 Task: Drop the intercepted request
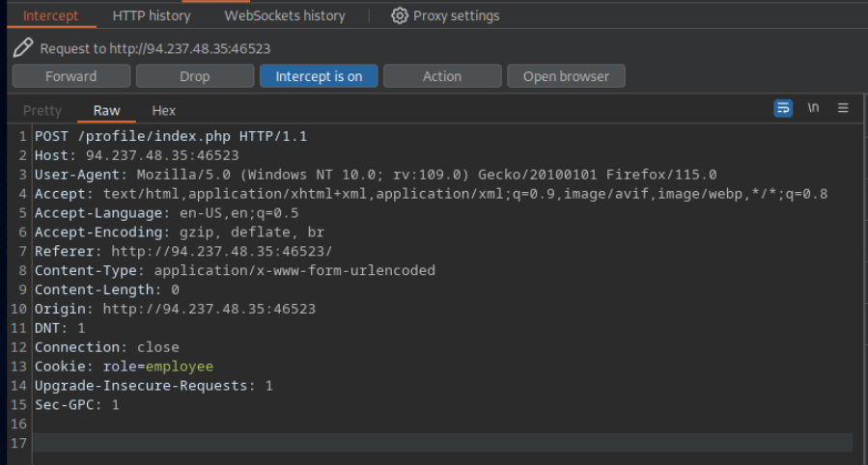coord(194,76)
